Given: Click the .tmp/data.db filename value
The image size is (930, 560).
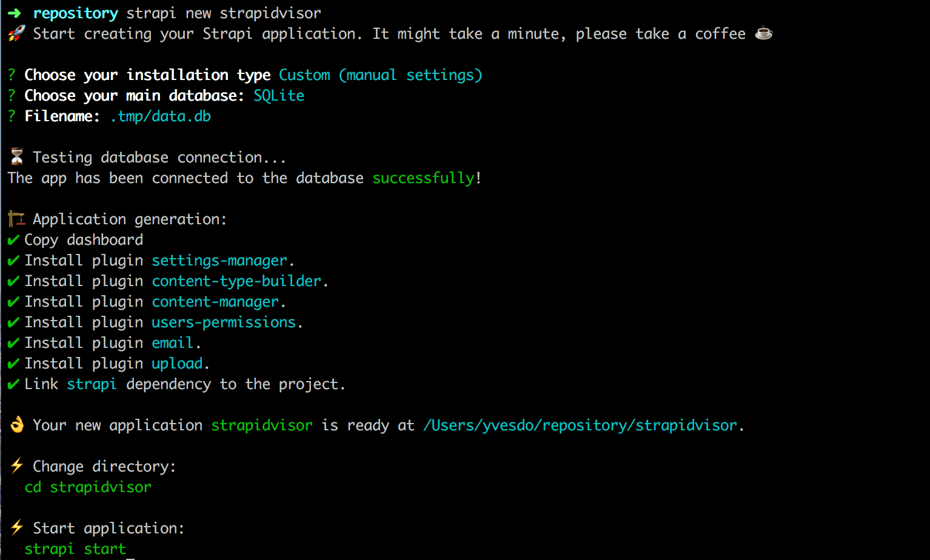Looking at the screenshot, I should pos(161,116).
